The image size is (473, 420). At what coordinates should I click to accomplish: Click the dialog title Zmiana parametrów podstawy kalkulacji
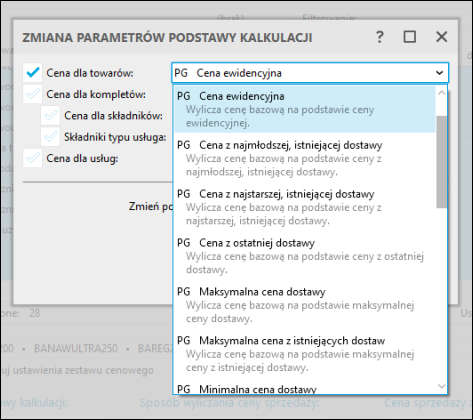(x=167, y=37)
